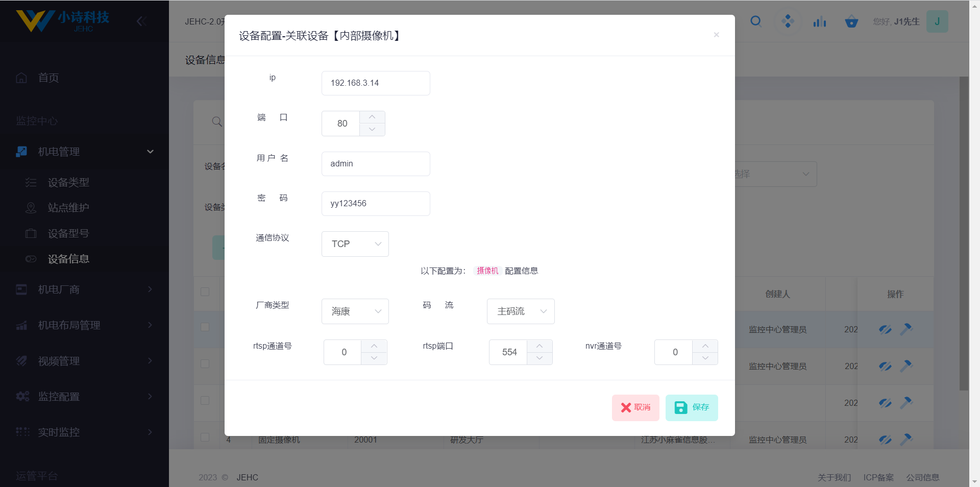Open the bar chart statistics icon
The height and width of the screenshot is (487, 980).
tap(820, 21)
